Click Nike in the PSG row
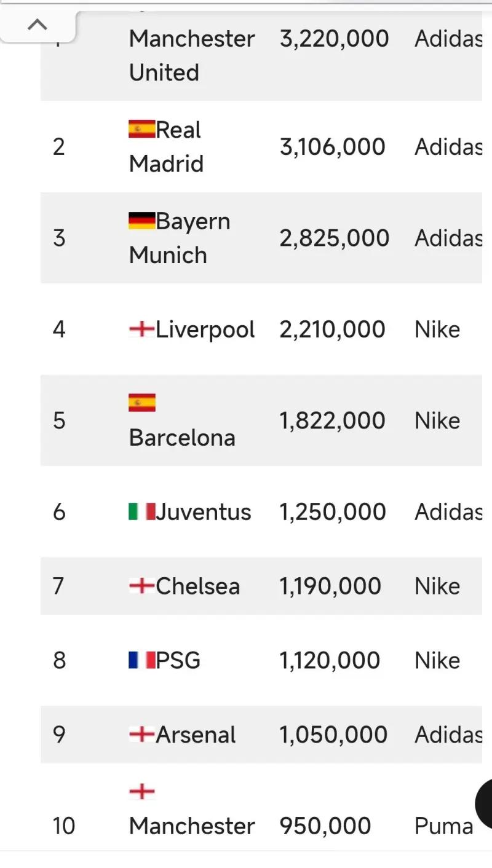 437,660
